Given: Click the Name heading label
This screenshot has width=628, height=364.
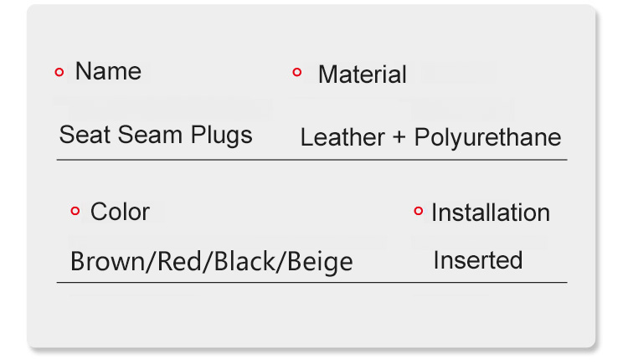Looking at the screenshot, I should click(108, 72).
